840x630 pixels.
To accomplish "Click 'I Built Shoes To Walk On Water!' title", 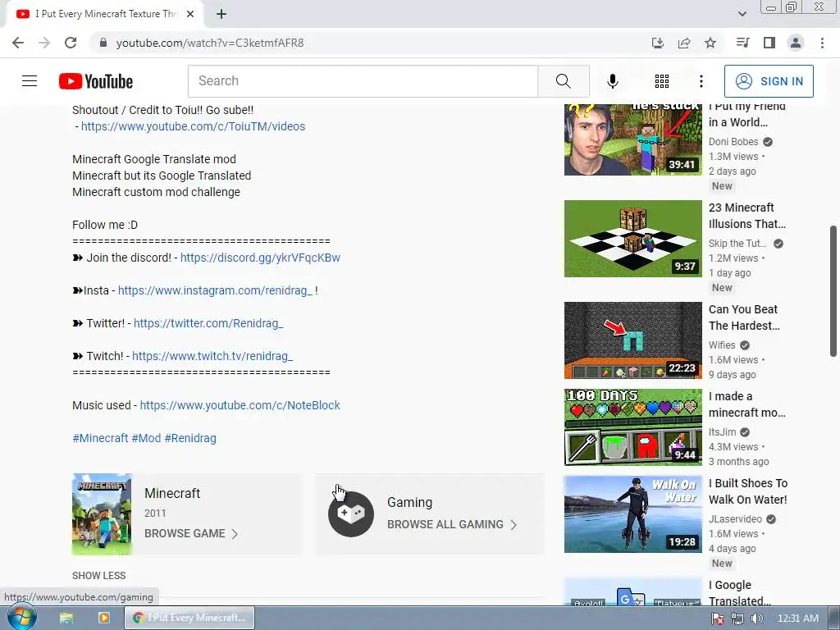I will click(748, 491).
